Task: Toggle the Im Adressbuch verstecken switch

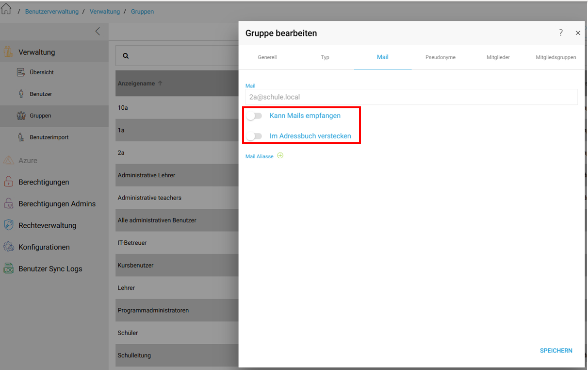Action: 254,136
